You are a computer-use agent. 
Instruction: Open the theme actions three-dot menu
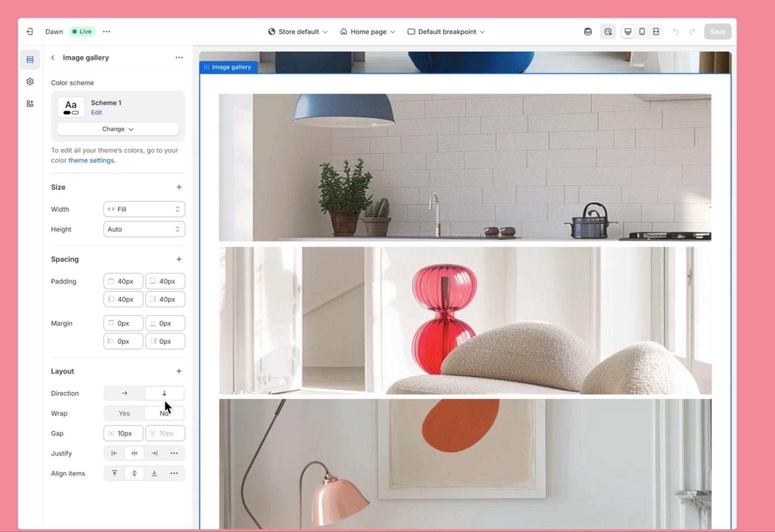click(x=106, y=31)
